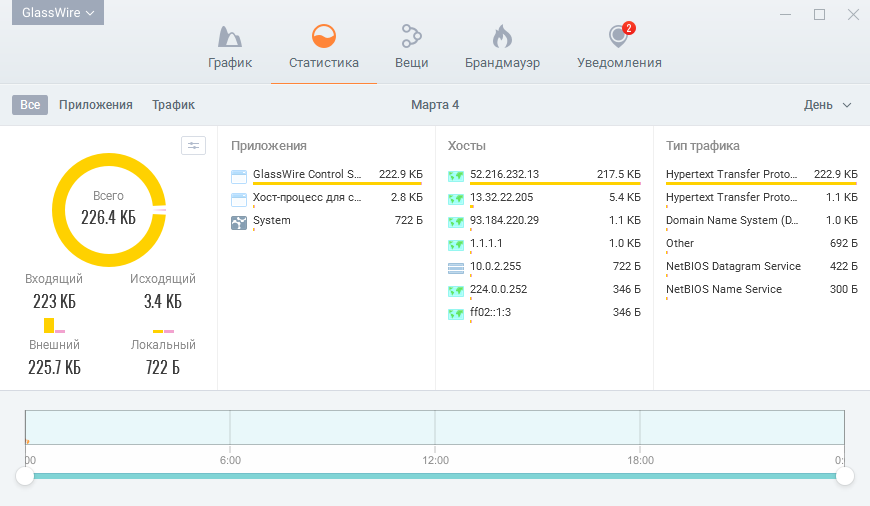
Task: Click the System application icon
Action: pyautogui.click(x=239, y=223)
